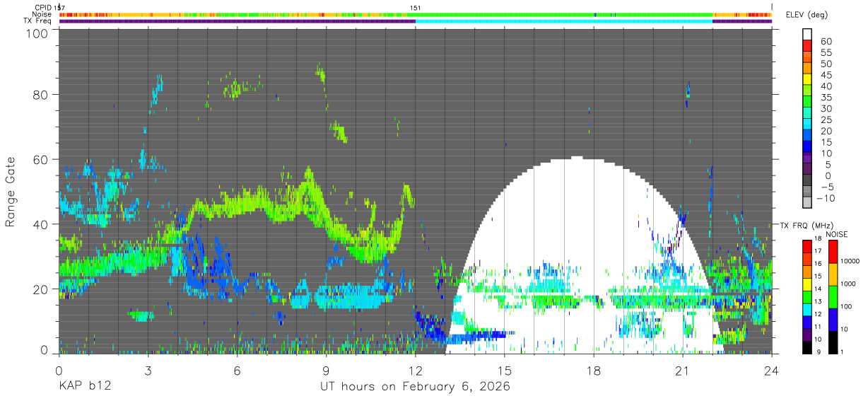
Task: Select the white top segment of elevation color bar
Action: 807,33
